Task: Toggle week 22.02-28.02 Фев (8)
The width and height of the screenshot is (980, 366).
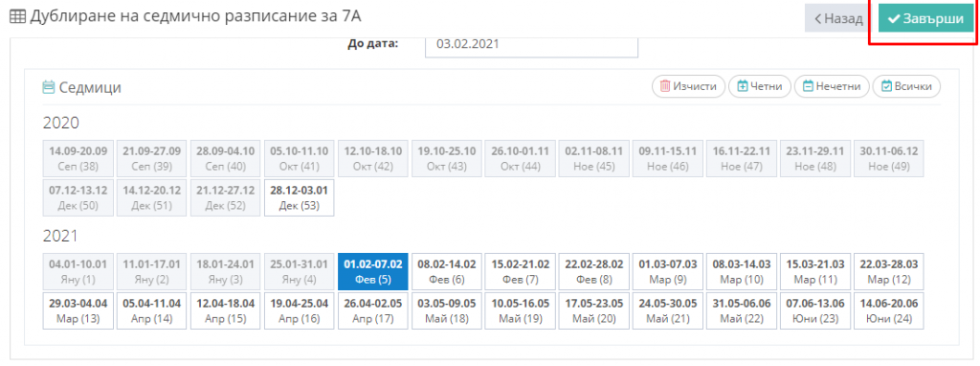Action: coord(593,271)
